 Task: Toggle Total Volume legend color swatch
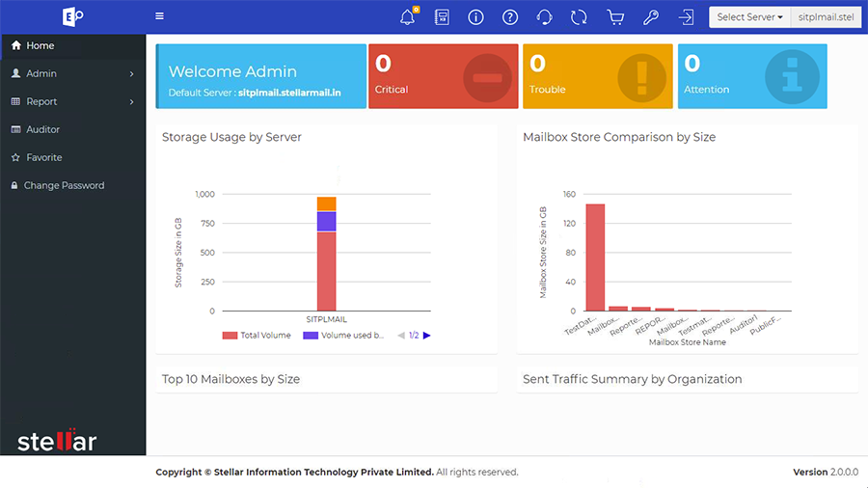pyautogui.click(x=230, y=336)
